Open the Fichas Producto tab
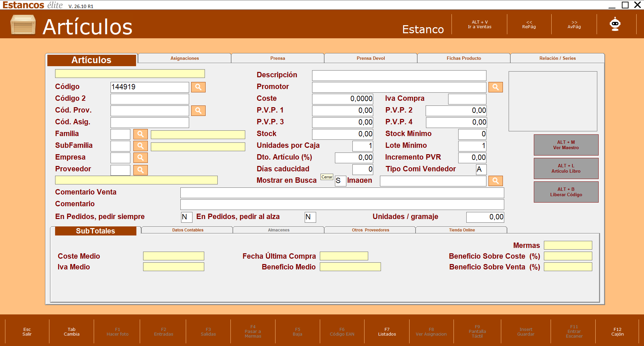This screenshot has height=346, width=644. 464,58
